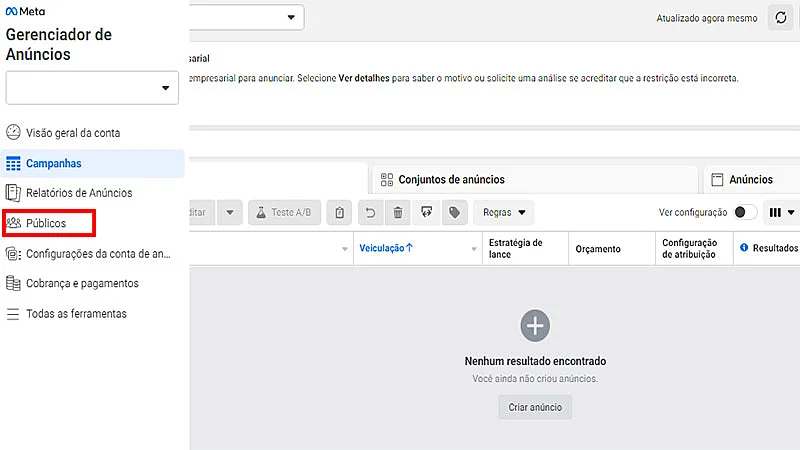Click the plus circle icon
This screenshot has height=450, width=800.
coord(535,326)
